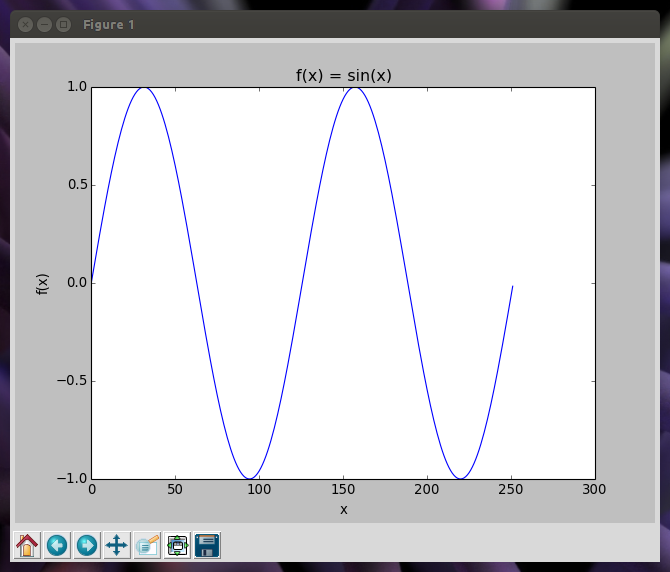Click the y-axis label f(x)

(x=42, y=284)
